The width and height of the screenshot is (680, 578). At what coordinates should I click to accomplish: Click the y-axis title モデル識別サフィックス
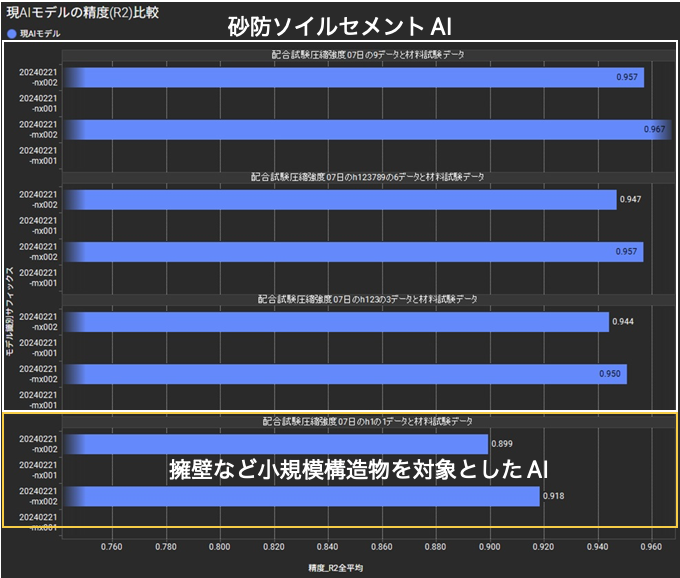click(x=10, y=300)
